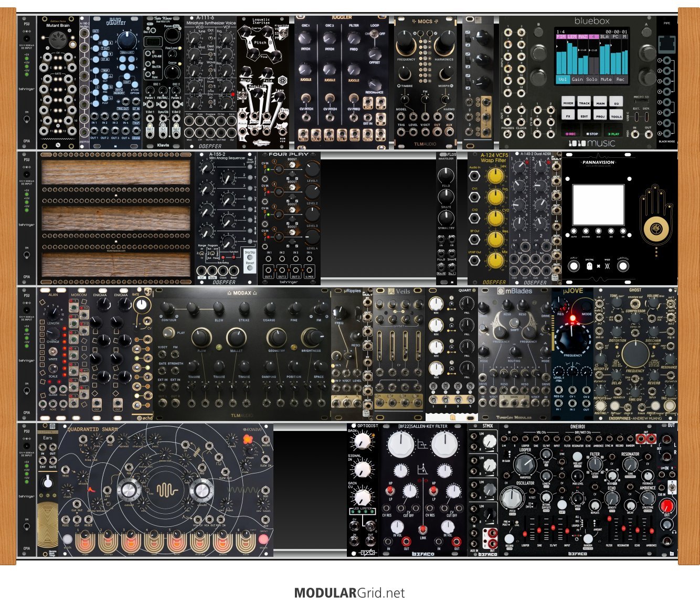Click the MIDI DIN socket on Mutant Brain
Screen dimensions: 700x604
[x=58, y=41]
